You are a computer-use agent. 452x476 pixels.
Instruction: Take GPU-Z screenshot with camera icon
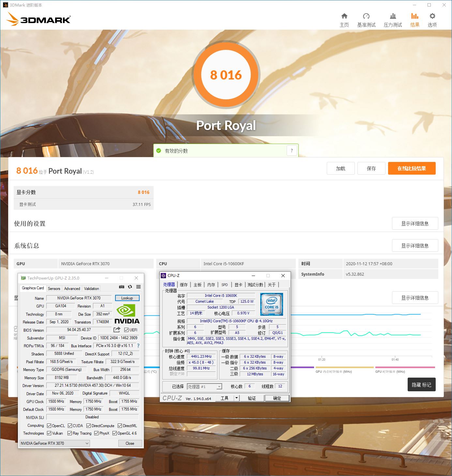coord(121,287)
